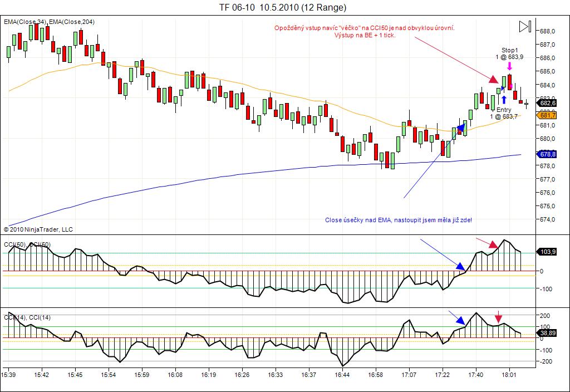Click the 16:33 time axis label
570x392 pixels.
pyautogui.click(x=275, y=375)
